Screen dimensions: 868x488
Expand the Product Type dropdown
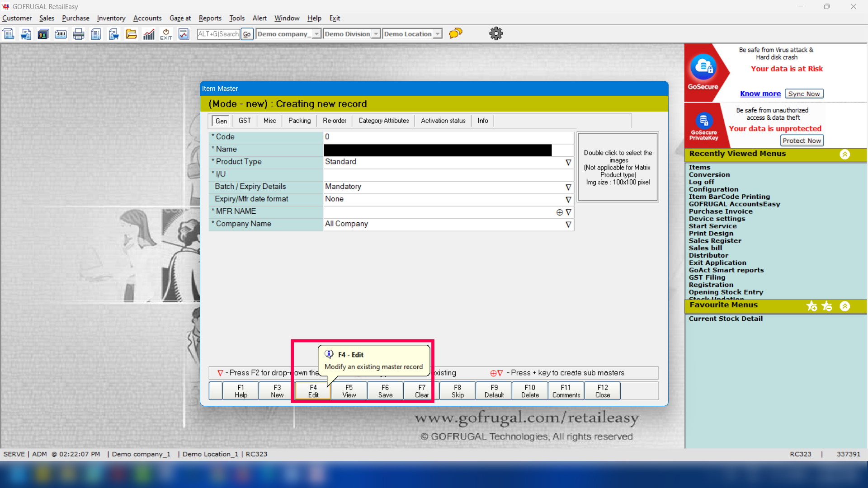[x=568, y=162]
